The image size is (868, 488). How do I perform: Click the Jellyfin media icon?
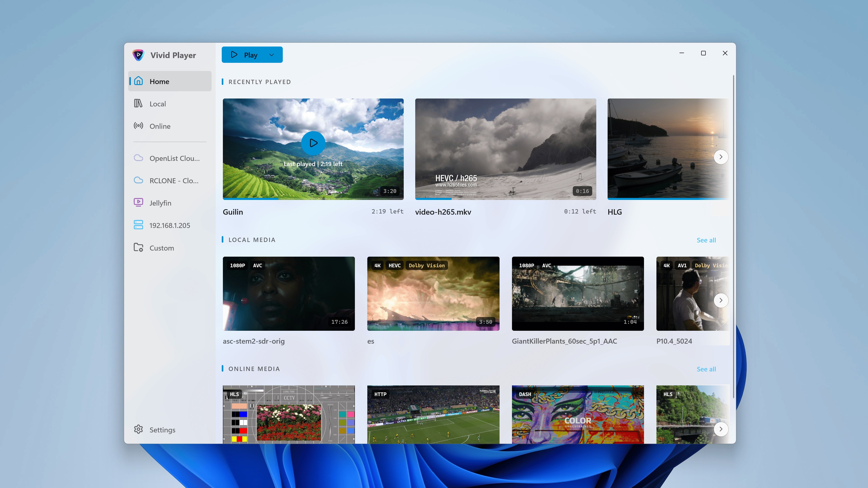coord(138,202)
